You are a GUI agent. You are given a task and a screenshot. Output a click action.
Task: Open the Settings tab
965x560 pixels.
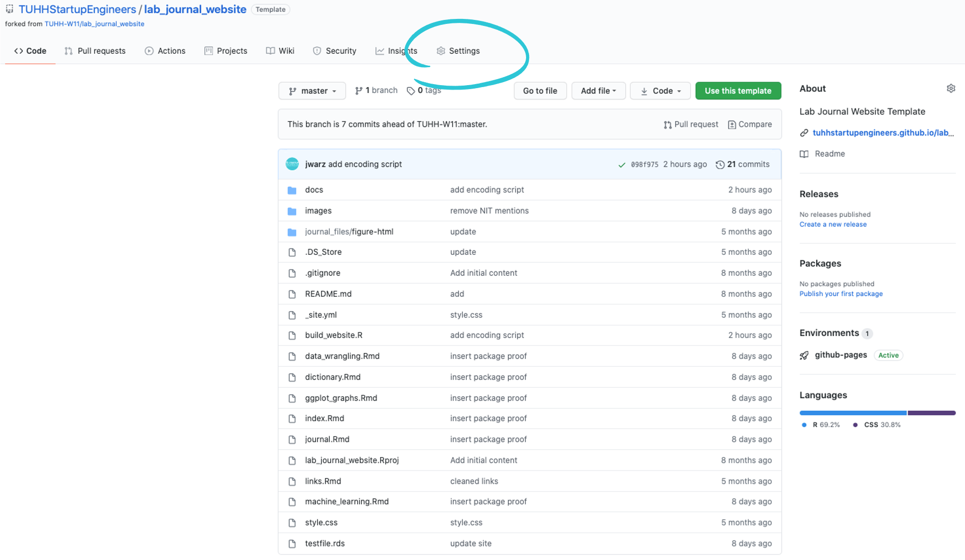458,51
